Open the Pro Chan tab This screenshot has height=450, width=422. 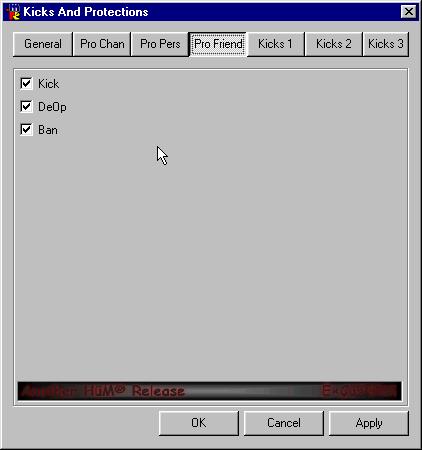[102, 44]
